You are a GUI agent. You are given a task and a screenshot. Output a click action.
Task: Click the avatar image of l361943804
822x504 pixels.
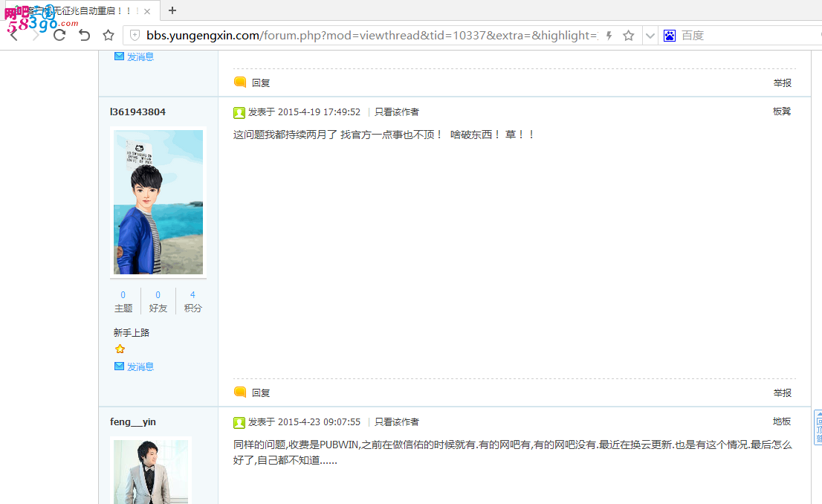pyautogui.click(x=158, y=202)
